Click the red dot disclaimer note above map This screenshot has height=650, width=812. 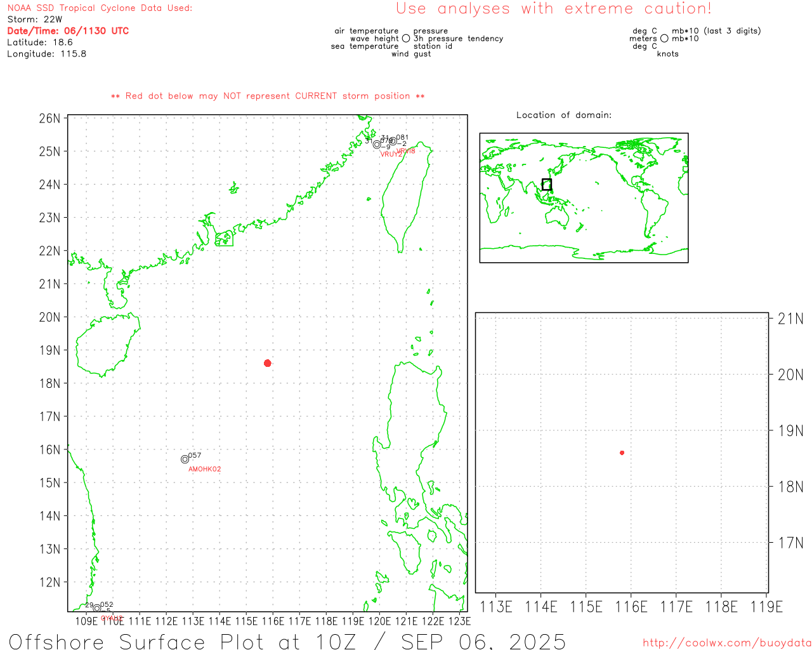pyautogui.click(x=268, y=96)
